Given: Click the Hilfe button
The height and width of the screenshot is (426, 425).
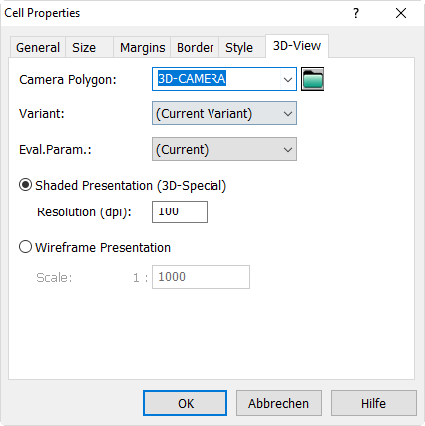Looking at the screenshot, I should pyautogui.click(x=374, y=403).
